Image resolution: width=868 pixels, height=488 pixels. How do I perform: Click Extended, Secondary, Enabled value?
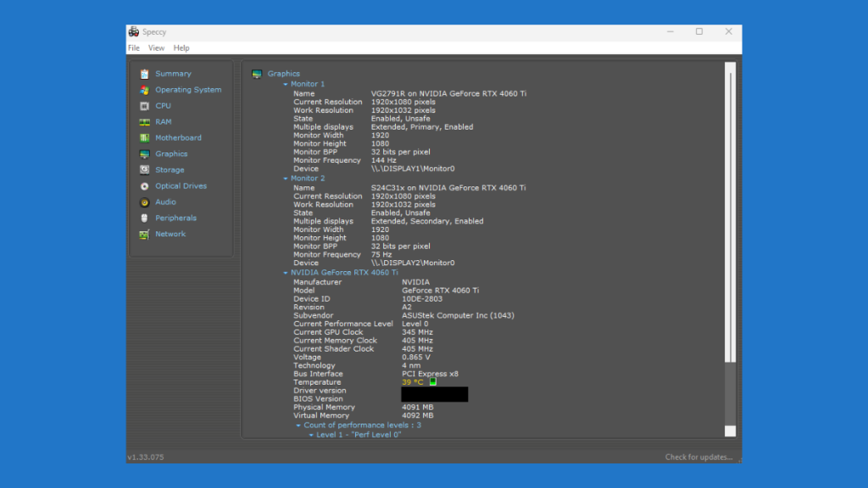[427, 221]
